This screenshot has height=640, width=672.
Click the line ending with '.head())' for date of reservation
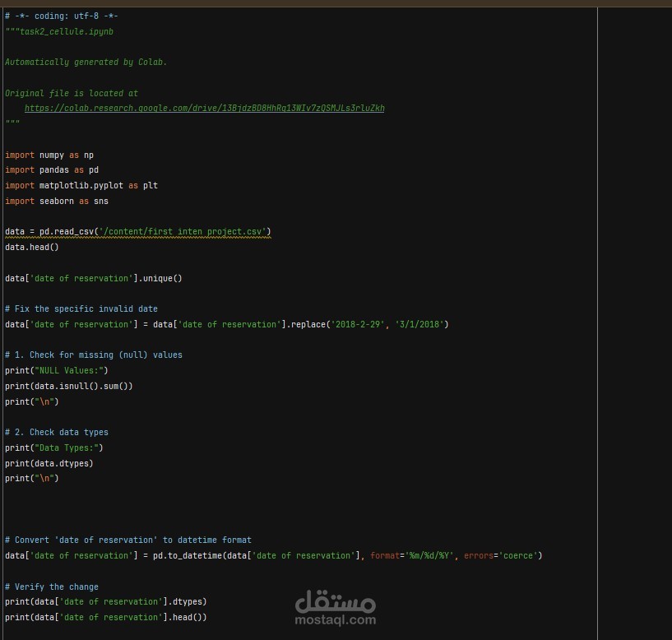point(106,617)
